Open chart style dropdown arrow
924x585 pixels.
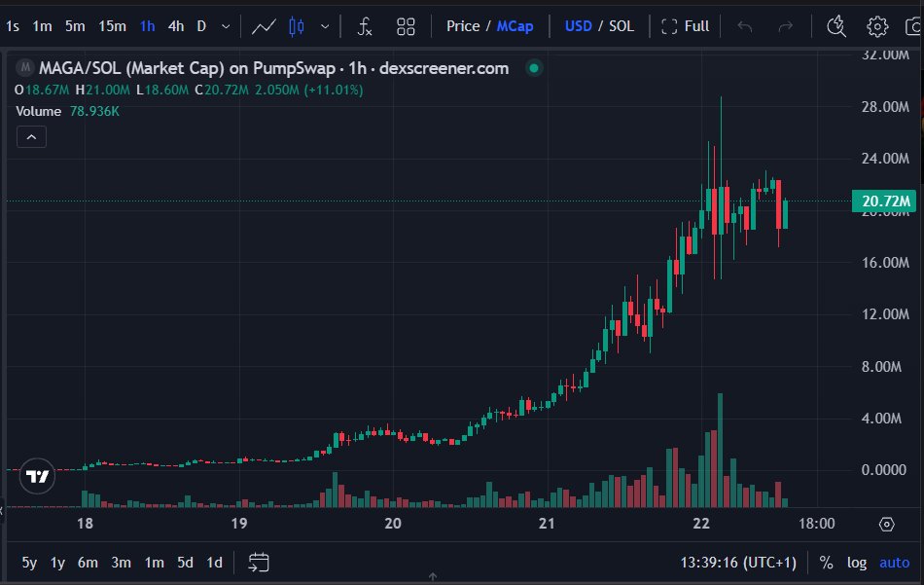click(x=325, y=26)
